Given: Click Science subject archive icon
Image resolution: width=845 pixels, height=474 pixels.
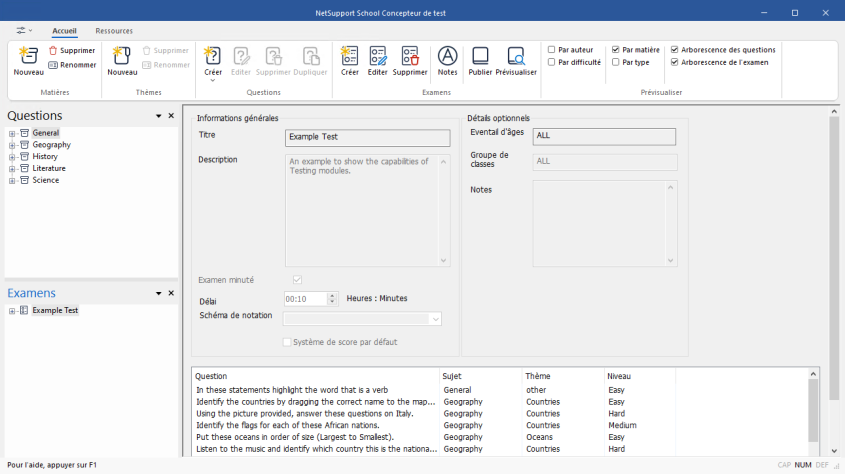Looking at the screenshot, I should click(x=24, y=180).
